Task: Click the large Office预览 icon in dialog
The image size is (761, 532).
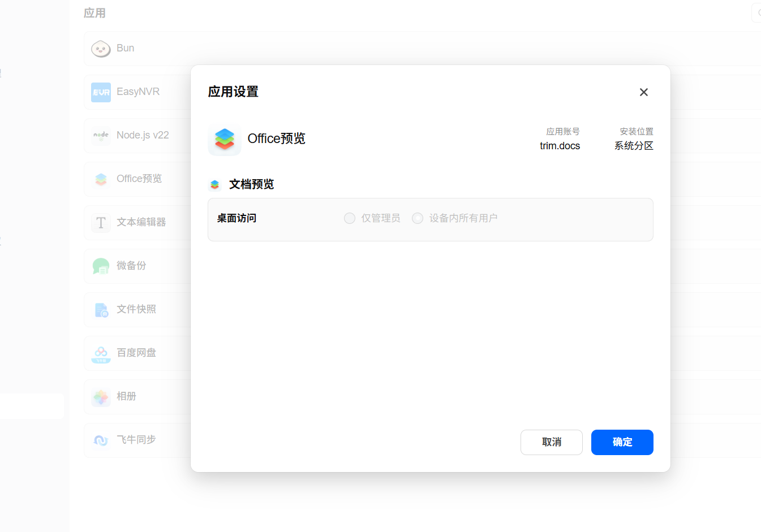Action: pos(225,139)
